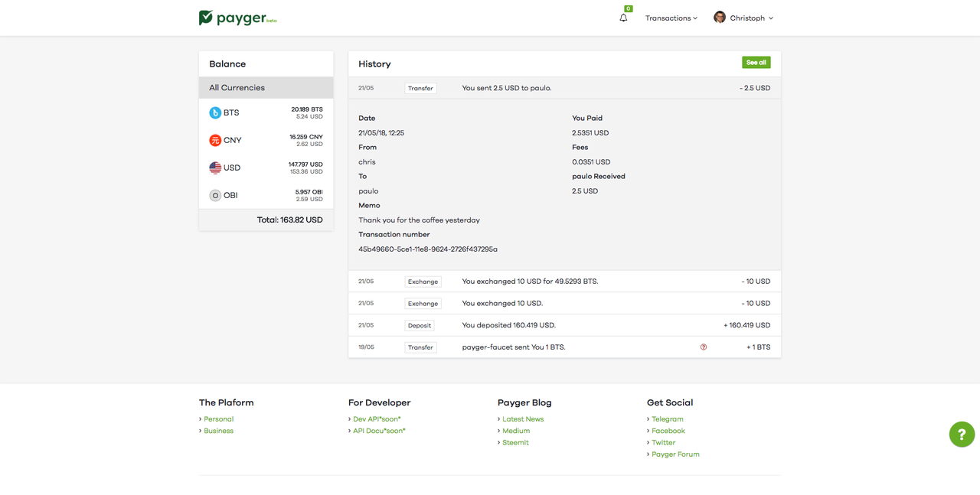
Task: Open the Twitter social link
Action: [663, 443]
